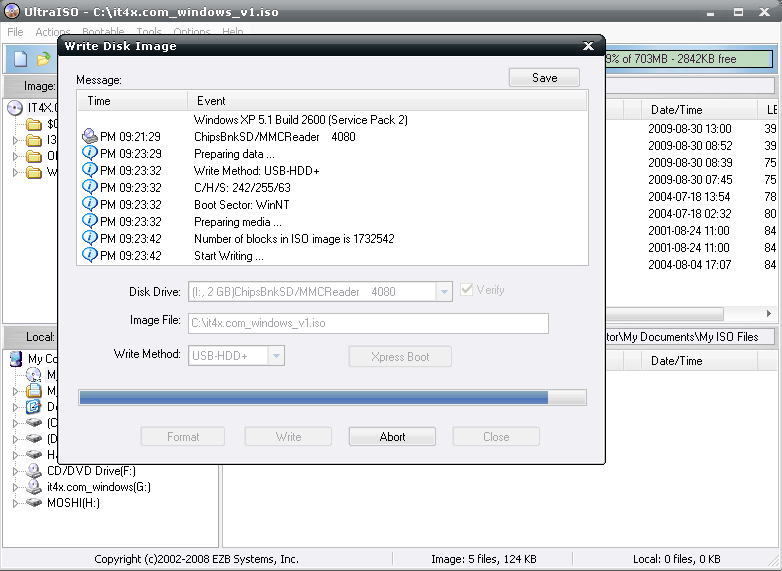Select 'Number of blocks in ISO image' message

click(x=332, y=238)
